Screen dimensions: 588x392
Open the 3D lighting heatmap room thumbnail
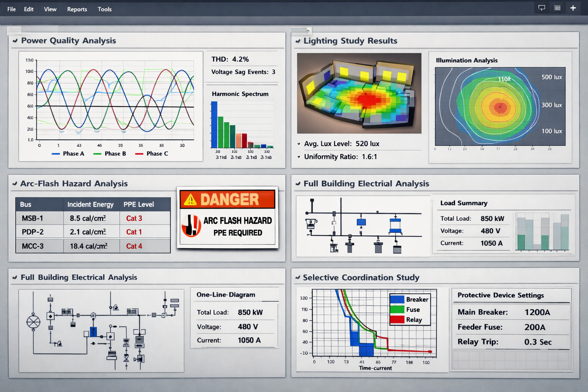click(x=359, y=93)
